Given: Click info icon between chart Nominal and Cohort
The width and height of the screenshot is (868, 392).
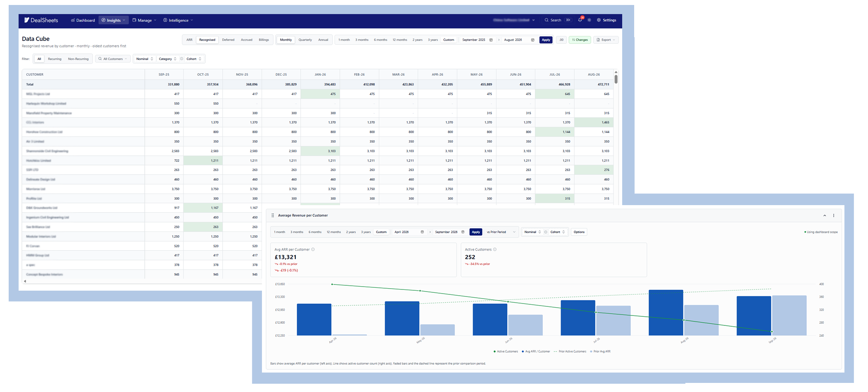Looking at the screenshot, I should point(546,232).
